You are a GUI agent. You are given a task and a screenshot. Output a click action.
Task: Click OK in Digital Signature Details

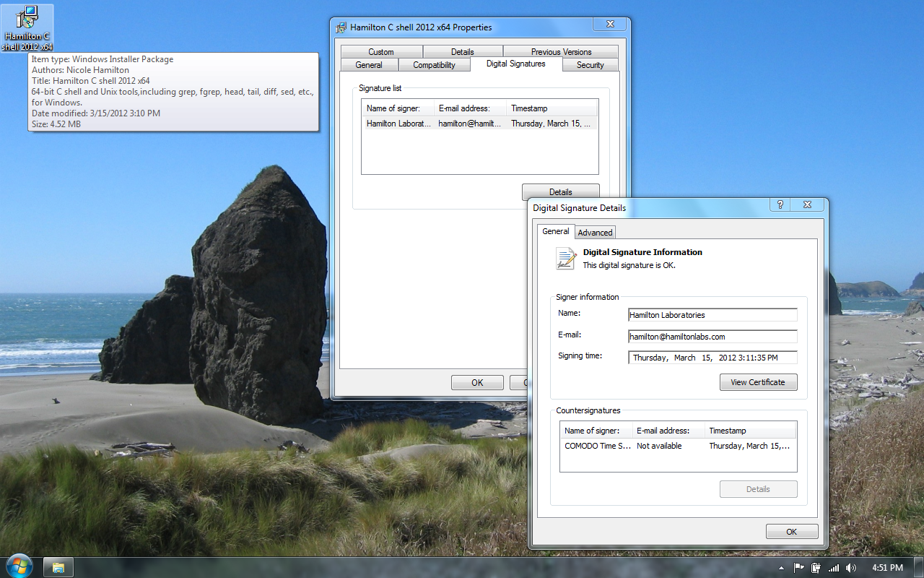point(791,532)
